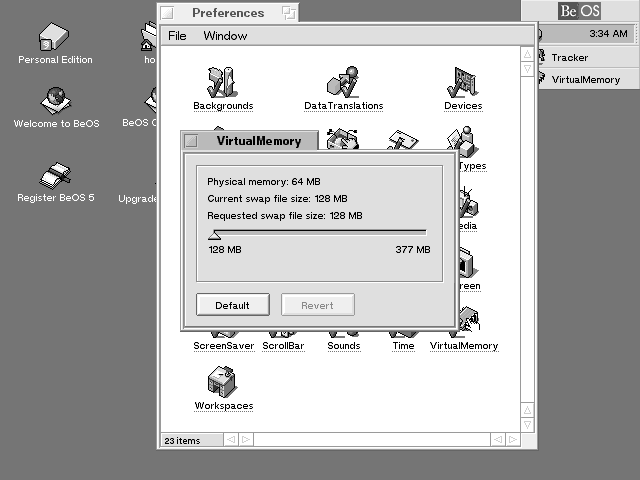The image size is (640, 480).
Task: Click the right-side right arrow of the horizontal scrollbar
Action: [x=513, y=440]
